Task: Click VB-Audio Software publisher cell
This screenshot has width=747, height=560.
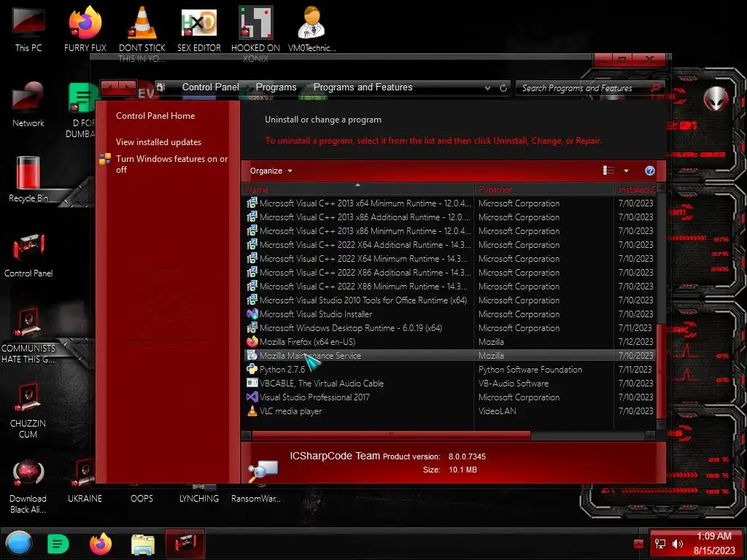Action: pos(513,383)
